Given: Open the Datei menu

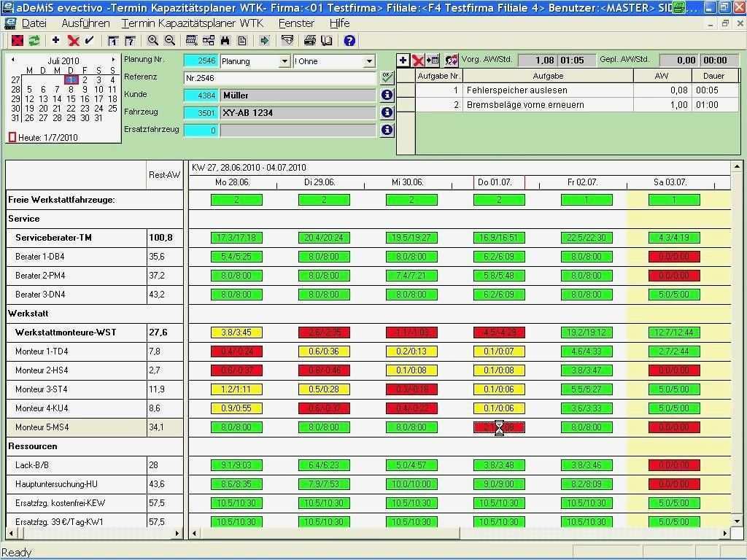Looking at the screenshot, I should tap(35, 23).
